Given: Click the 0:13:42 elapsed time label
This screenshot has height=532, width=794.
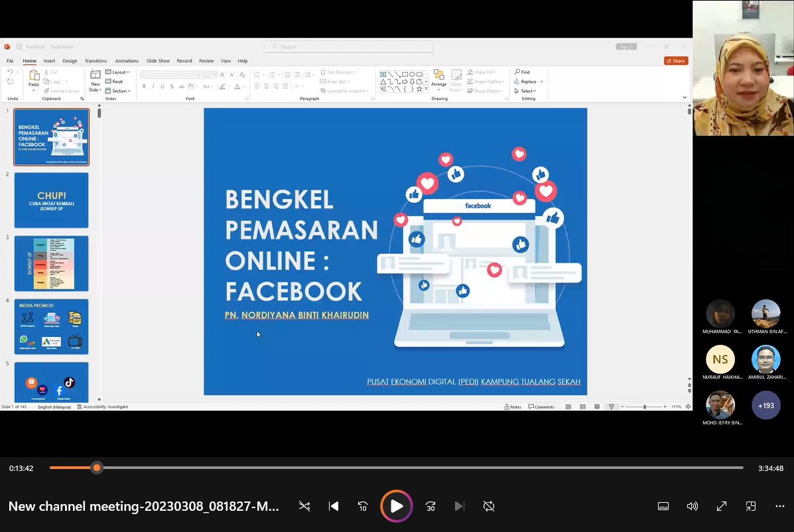Looking at the screenshot, I should click(21, 468).
